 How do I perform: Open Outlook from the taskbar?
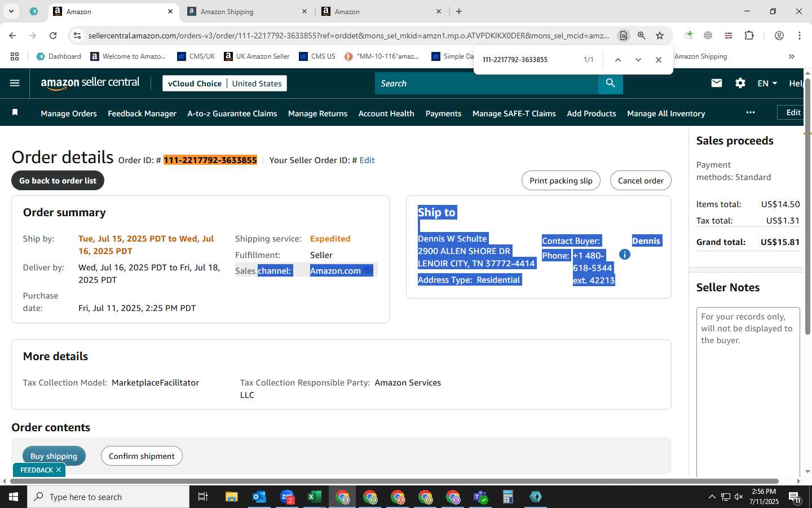pyautogui.click(x=259, y=497)
